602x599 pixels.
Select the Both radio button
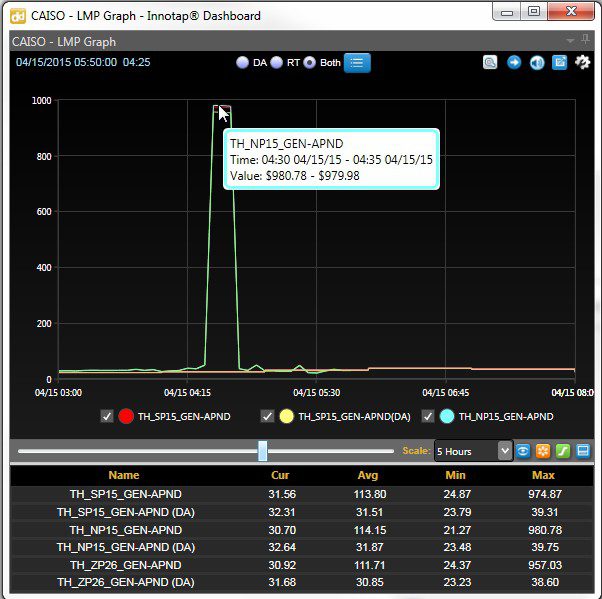point(309,63)
